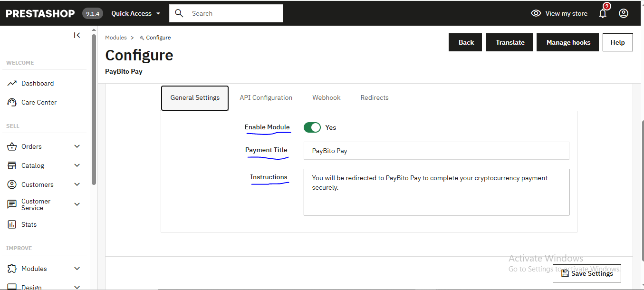
Task: Expand the Customers submenu chevron
Action: 77,184
